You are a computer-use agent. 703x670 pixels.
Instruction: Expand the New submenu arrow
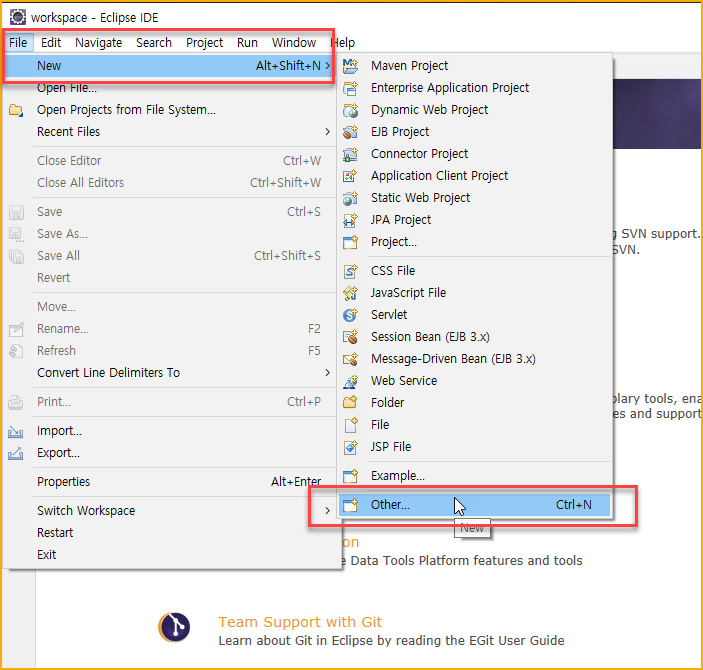coord(328,66)
